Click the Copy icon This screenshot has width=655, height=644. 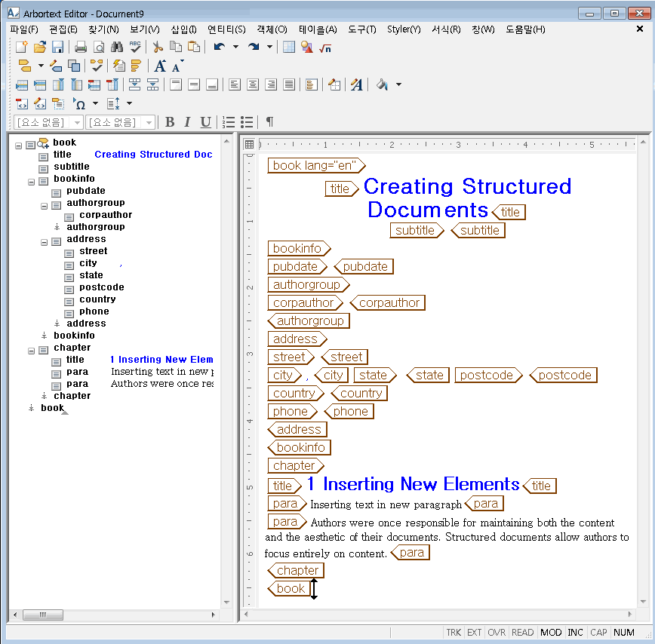coord(175,47)
